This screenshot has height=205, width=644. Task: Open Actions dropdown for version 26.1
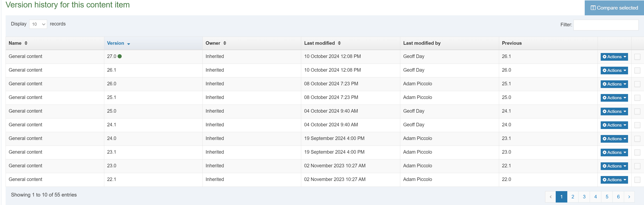pos(614,70)
